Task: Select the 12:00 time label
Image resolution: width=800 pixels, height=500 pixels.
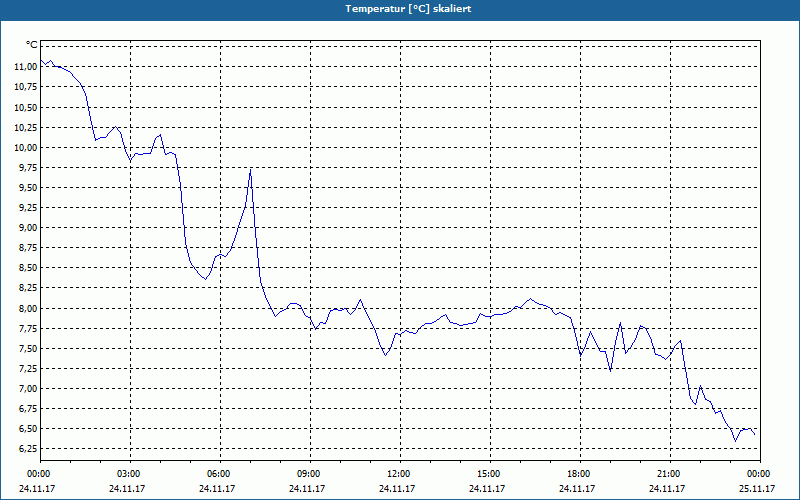Action: point(400,474)
